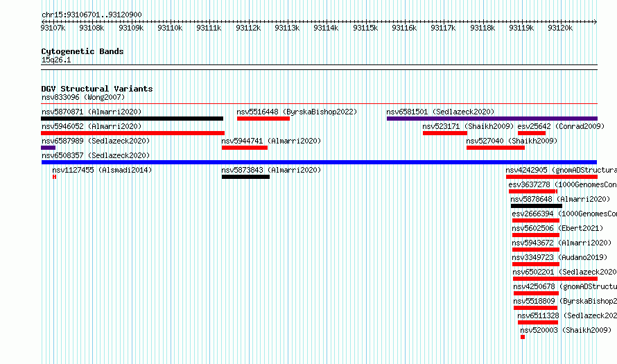Open nsv5943672 (Almarri2020) variant label
The height and width of the screenshot is (364, 617).
click(x=562, y=243)
